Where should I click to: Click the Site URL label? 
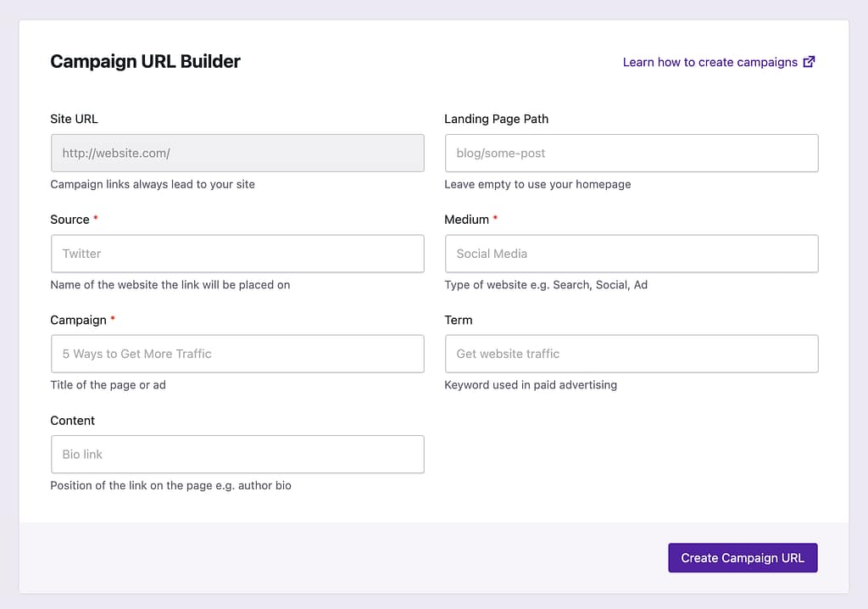point(75,119)
